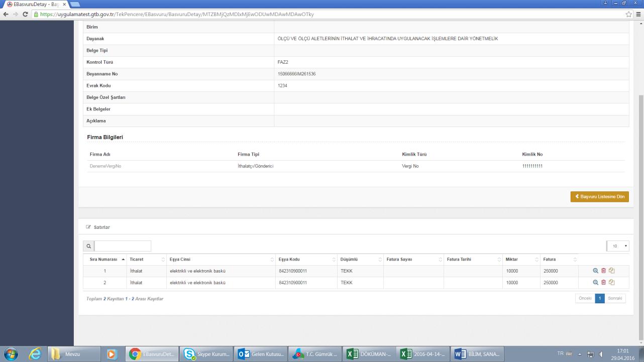This screenshot has width=644, height=362.
Task: Open the media player from the taskbar
Action: click(111, 354)
